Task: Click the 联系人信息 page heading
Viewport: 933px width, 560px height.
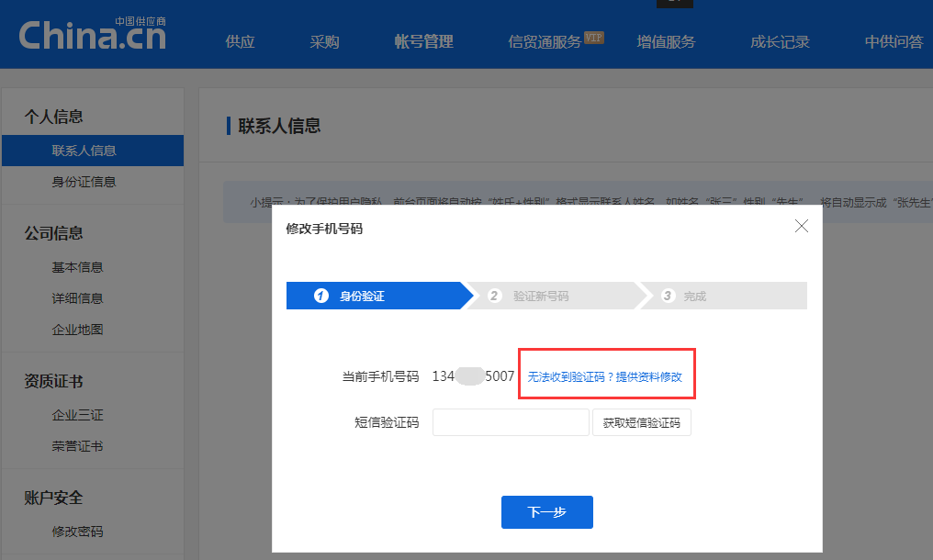Action: 279,126
